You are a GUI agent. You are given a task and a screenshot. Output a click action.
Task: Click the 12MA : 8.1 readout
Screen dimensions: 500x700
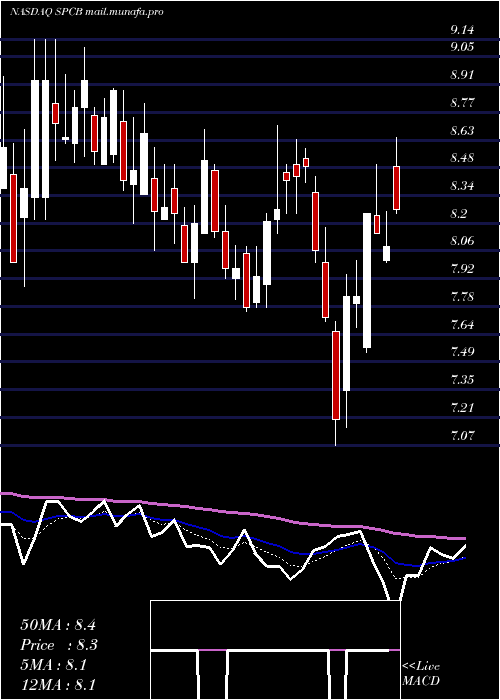coord(58,685)
